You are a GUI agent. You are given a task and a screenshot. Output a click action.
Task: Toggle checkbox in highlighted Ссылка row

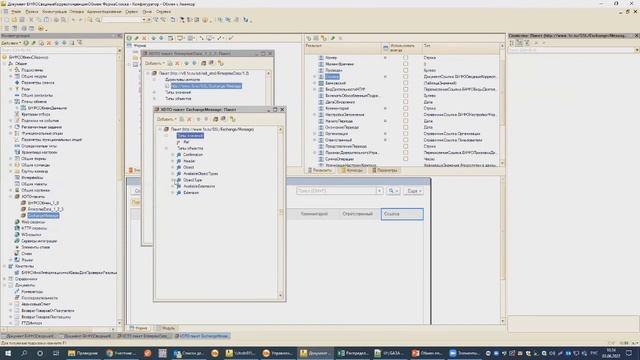tap(405, 77)
